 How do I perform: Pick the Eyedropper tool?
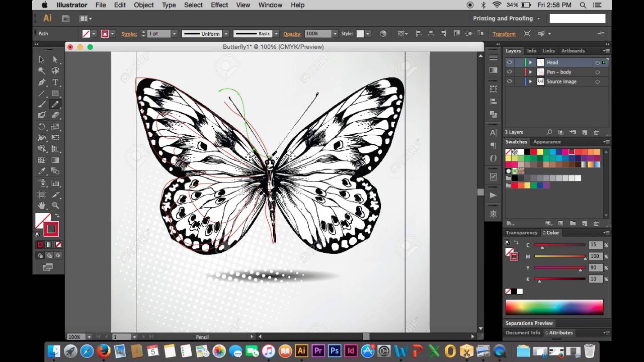(x=42, y=171)
